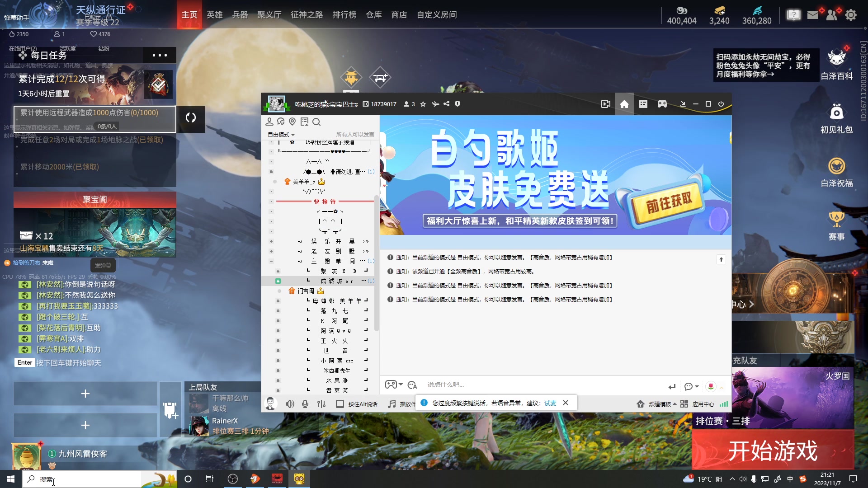Click the refresh task icon beside ranged damage quest
The width and height of the screenshot is (868, 488).
coord(191,118)
